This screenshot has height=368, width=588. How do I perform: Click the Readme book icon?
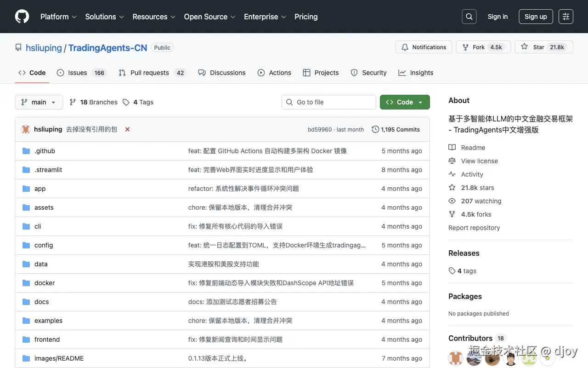click(x=452, y=148)
